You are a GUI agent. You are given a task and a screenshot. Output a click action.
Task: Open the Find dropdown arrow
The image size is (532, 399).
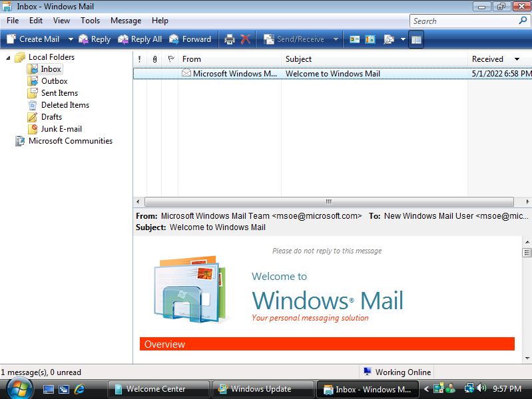[403, 39]
